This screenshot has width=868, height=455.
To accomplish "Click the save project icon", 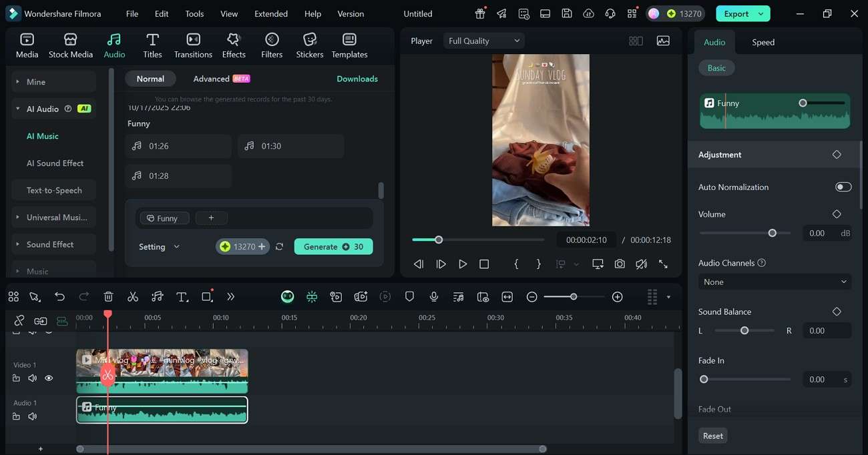I will pyautogui.click(x=566, y=13).
